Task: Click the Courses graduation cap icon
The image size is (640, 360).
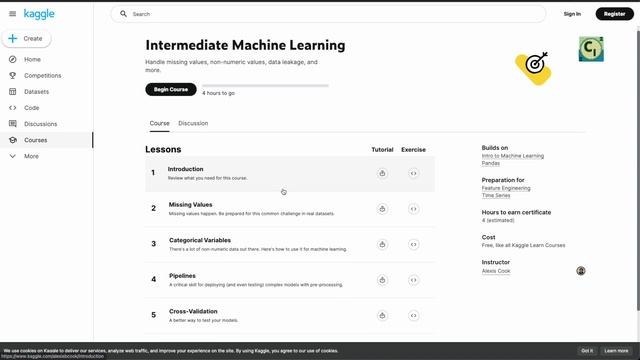Action: [13, 140]
